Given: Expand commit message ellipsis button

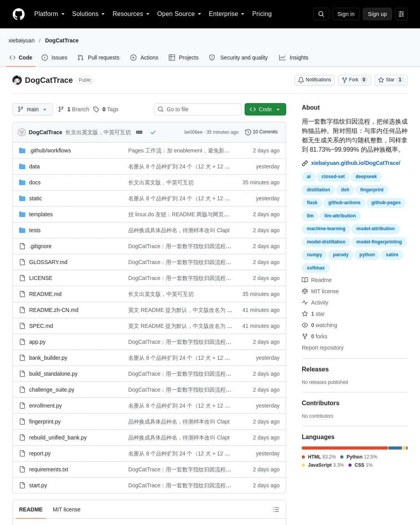Looking at the screenshot, I should 139,132.
